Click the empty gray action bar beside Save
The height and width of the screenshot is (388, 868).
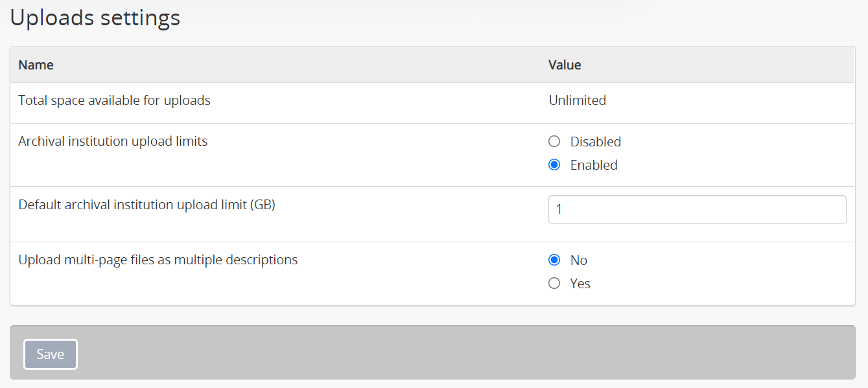(x=465, y=352)
